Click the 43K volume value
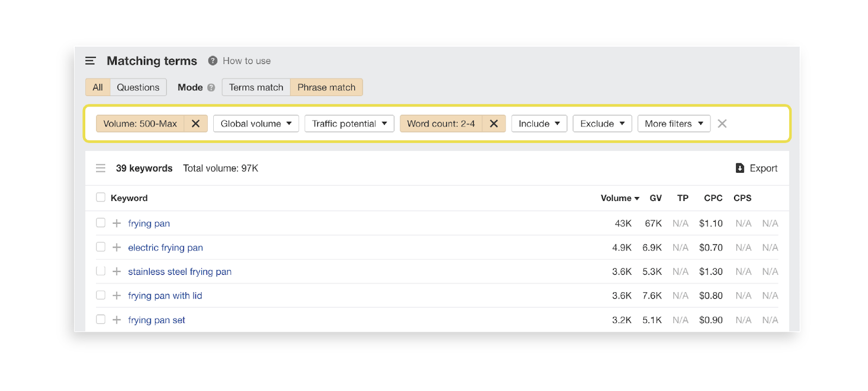The height and width of the screenshot is (391, 868). pos(623,223)
